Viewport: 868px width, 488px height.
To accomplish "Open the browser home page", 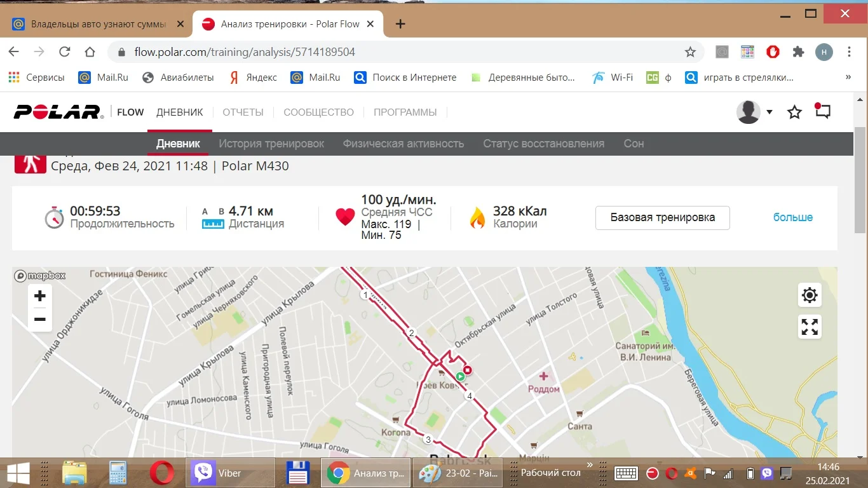I will pos(90,52).
